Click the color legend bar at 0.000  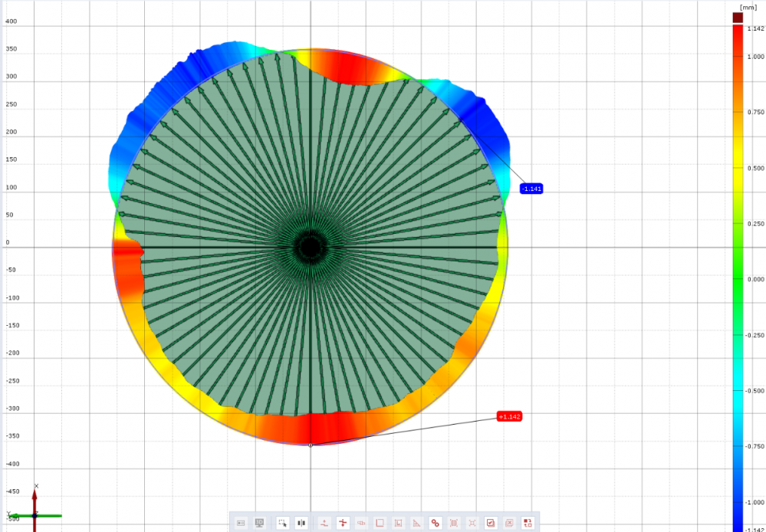tap(738, 279)
